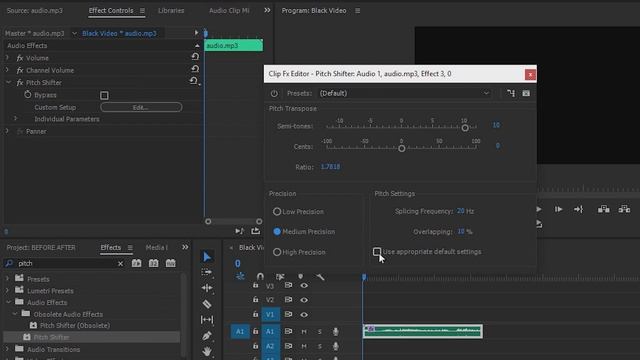Collapse the Pitch Shifter effect
This screenshot has width=640, height=360.
point(8,82)
